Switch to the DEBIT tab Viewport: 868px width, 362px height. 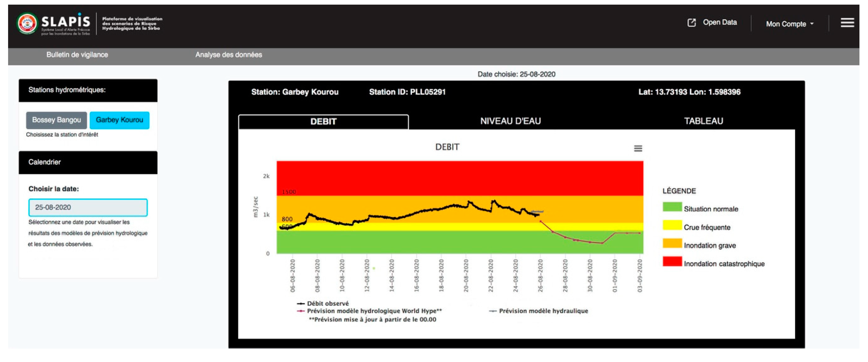[324, 122]
